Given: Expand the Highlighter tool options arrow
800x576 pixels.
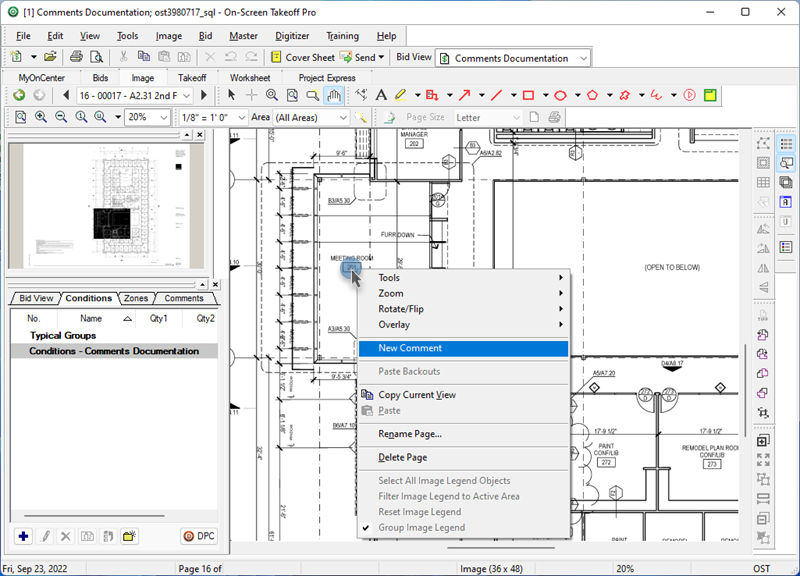Looking at the screenshot, I should click(417, 95).
